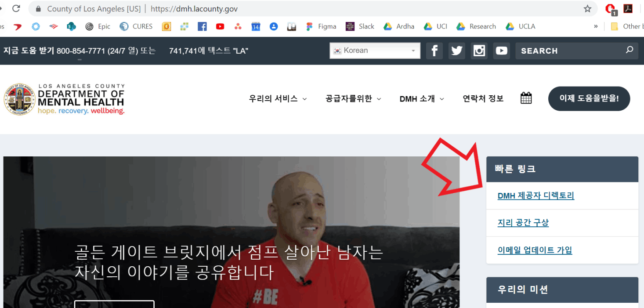Open the Instagram icon in header

pos(479,51)
